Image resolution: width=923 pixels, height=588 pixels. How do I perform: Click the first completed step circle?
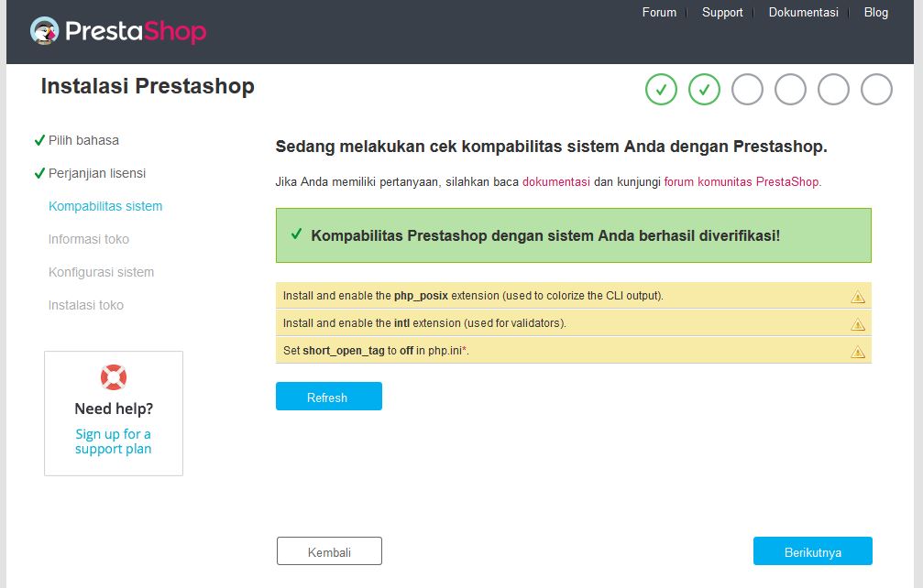click(x=661, y=90)
